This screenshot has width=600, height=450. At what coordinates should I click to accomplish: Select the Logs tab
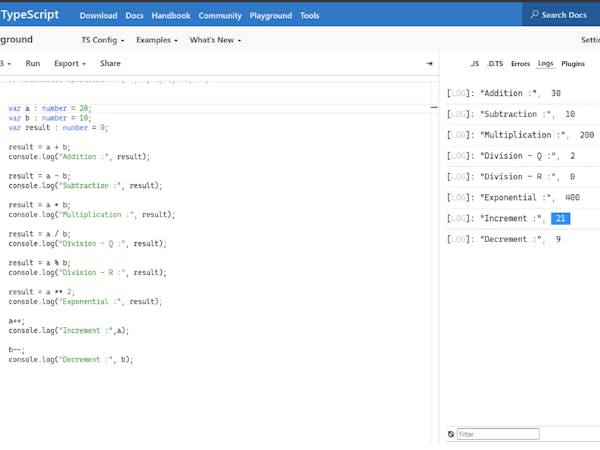(545, 64)
